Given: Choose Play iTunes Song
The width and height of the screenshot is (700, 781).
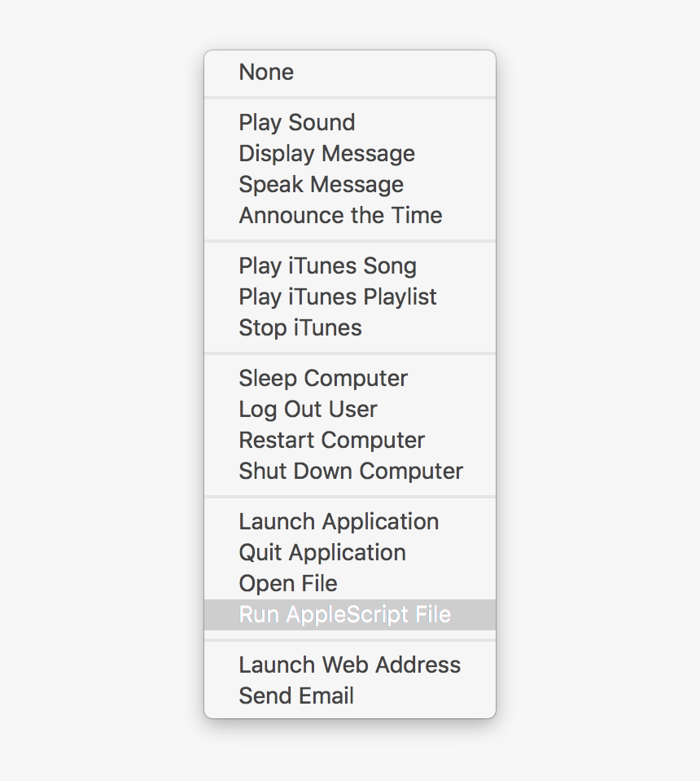Looking at the screenshot, I should [x=327, y=265].
